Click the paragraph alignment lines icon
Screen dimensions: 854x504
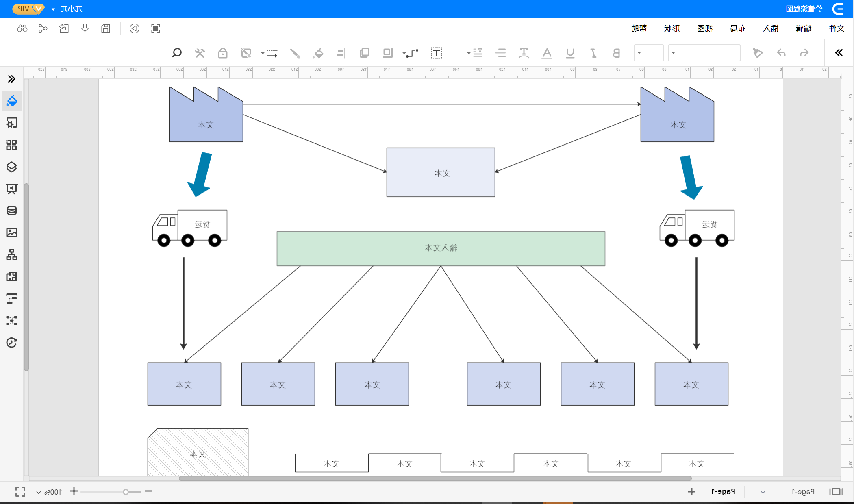pyautogui.click(x=501, y=53)
